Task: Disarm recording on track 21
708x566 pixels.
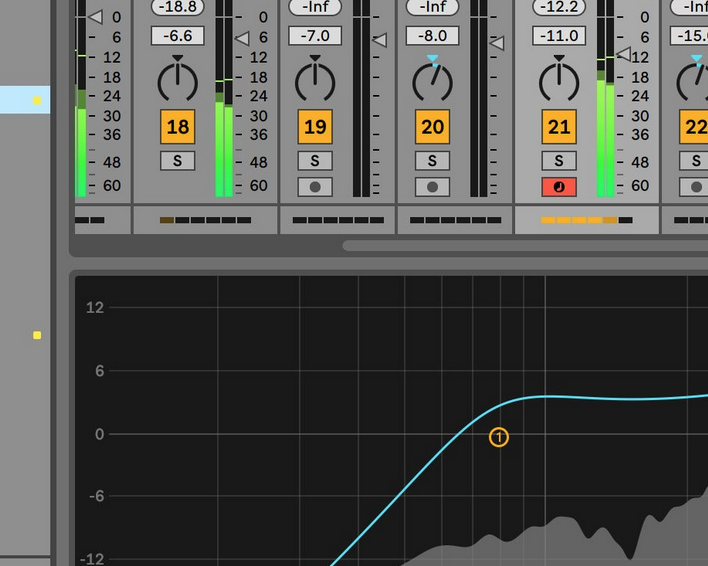Action: point(559,187)
